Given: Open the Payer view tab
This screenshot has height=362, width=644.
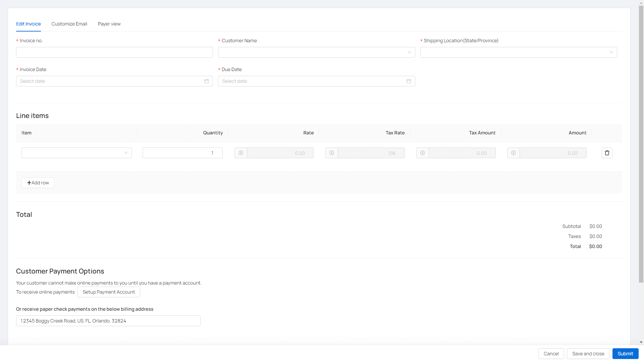Looking at the screenshot, I should [x=109, y=24].
